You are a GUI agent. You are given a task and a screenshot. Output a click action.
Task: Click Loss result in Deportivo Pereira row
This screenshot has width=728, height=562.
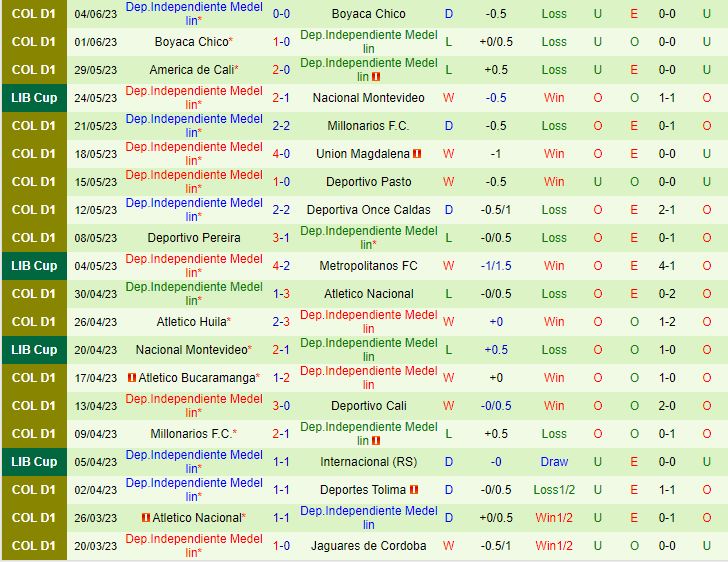tap(554, 238)
